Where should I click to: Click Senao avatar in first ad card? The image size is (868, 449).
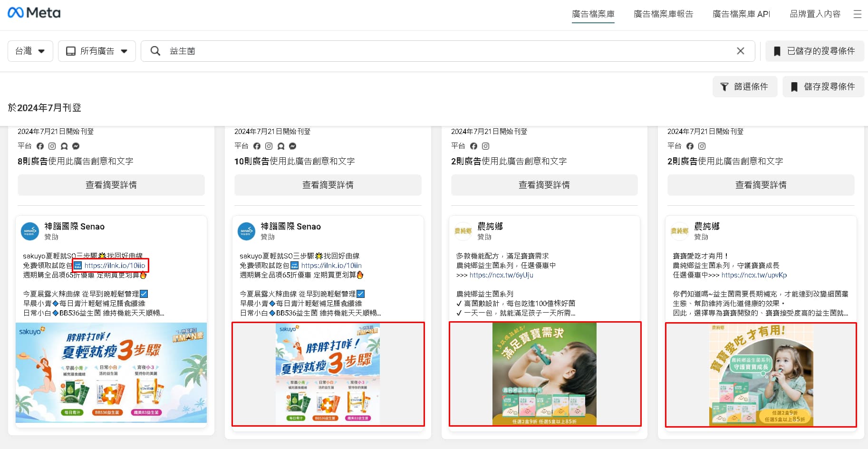click(30, 231)
